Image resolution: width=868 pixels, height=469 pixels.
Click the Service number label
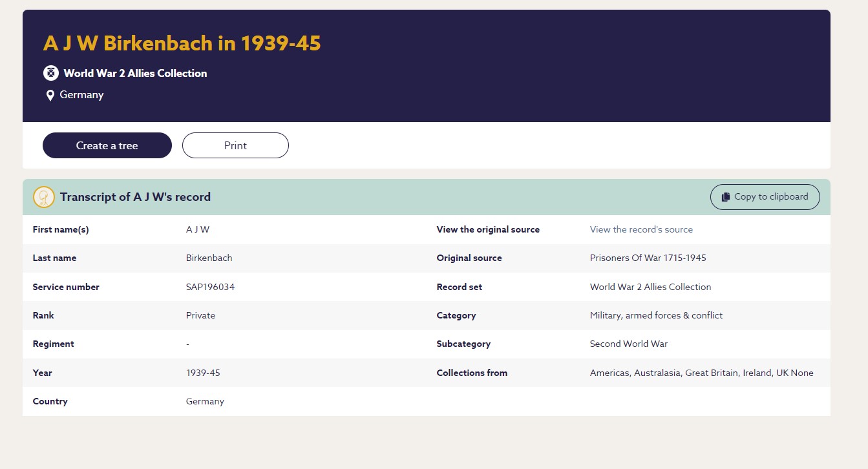coord(66,287)
